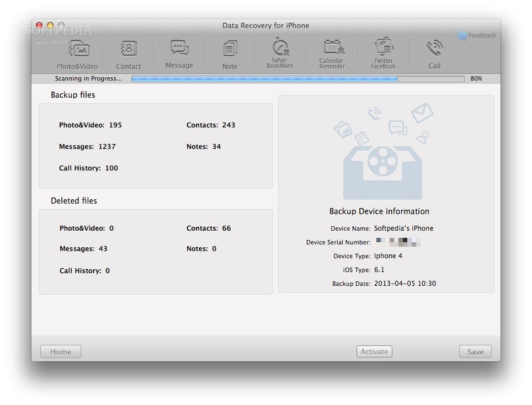Click the blurred device serial number

[x=398, y=242]
